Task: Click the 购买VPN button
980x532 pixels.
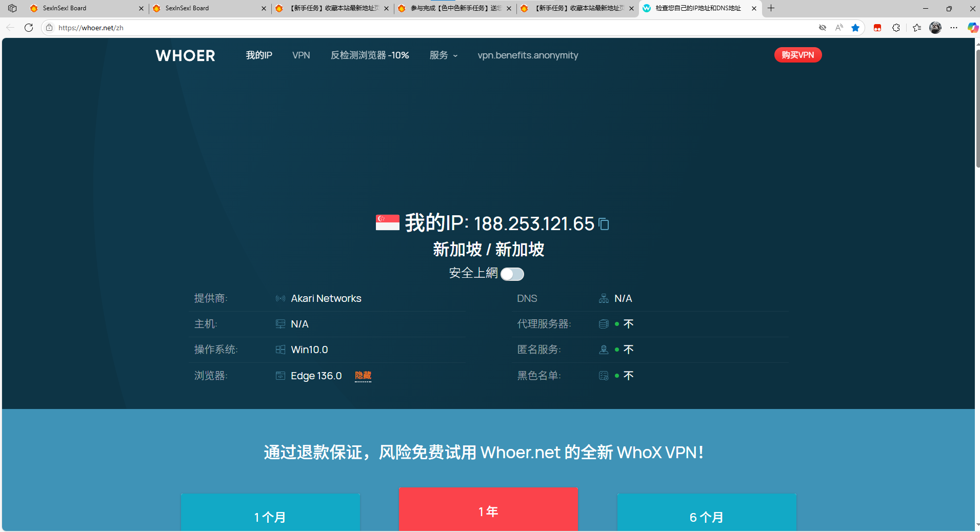Action: pyautogui.click(x=798, y=55)
